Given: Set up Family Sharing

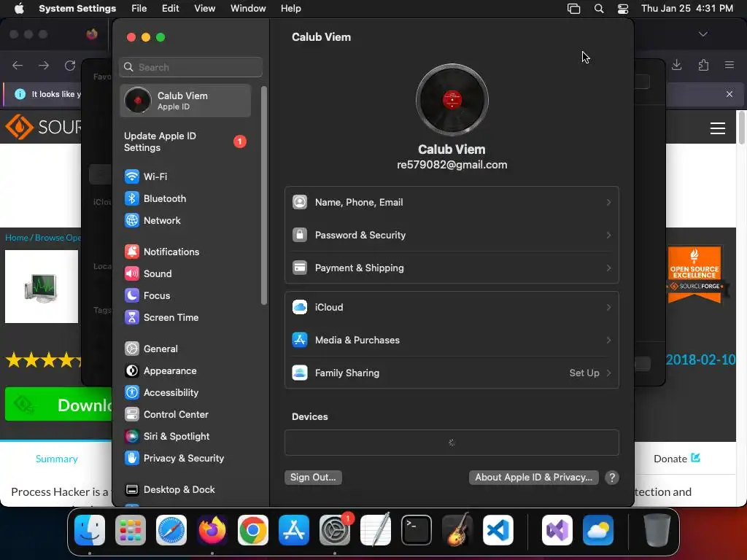Looking at the screenshot, I should tap(452, 373).
